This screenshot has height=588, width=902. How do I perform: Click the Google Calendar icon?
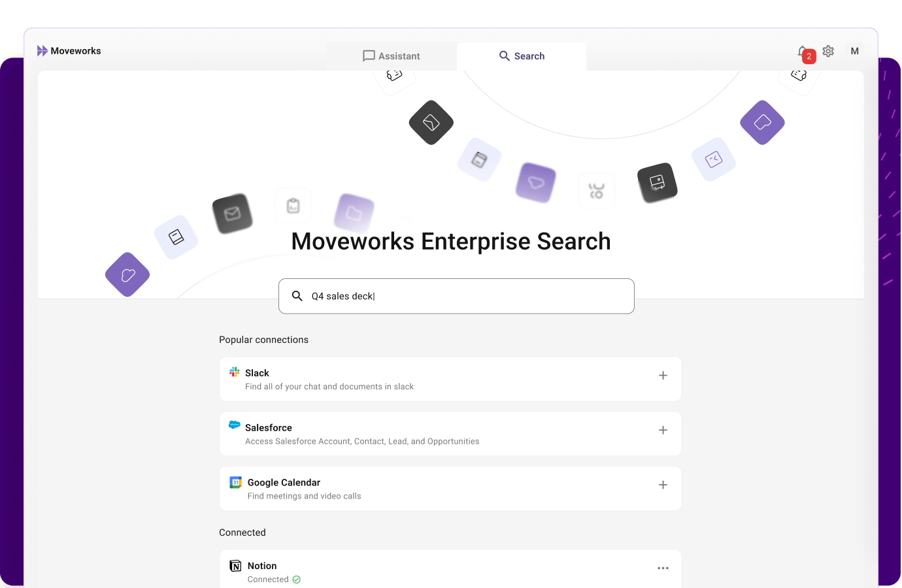click(x=235, y=482)
